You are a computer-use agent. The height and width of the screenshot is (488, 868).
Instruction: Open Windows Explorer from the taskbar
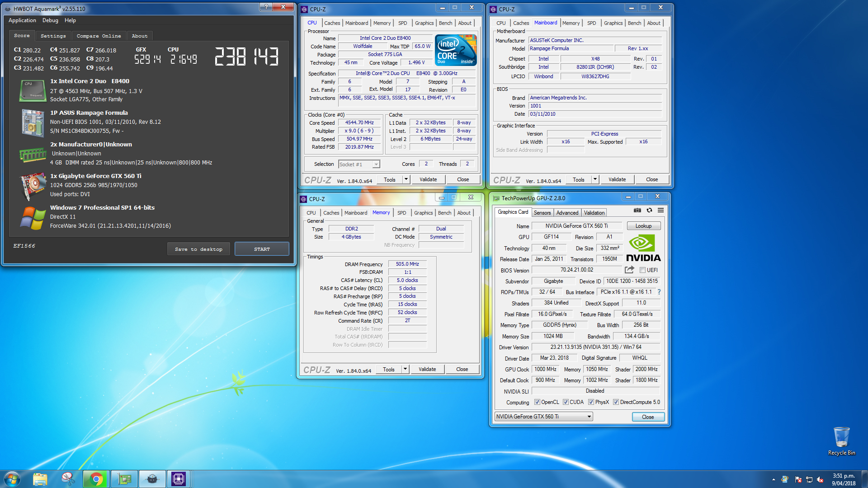pos(40,479)
